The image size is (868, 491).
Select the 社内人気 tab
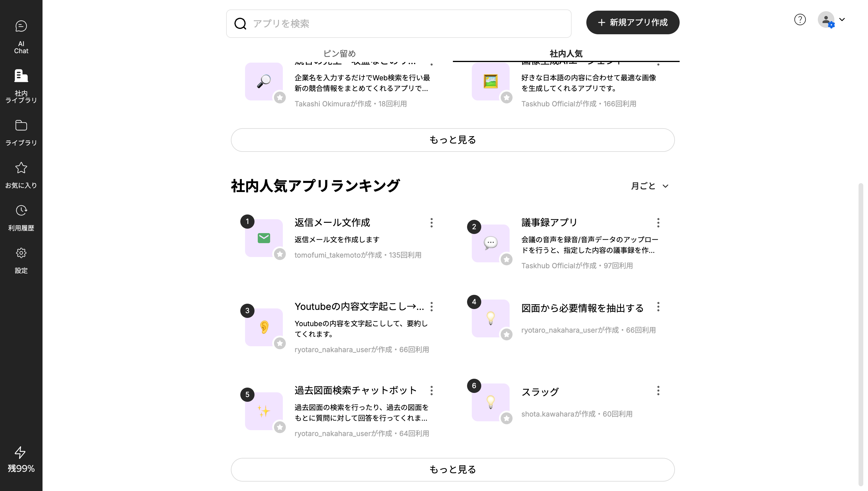tap(566, 53)
